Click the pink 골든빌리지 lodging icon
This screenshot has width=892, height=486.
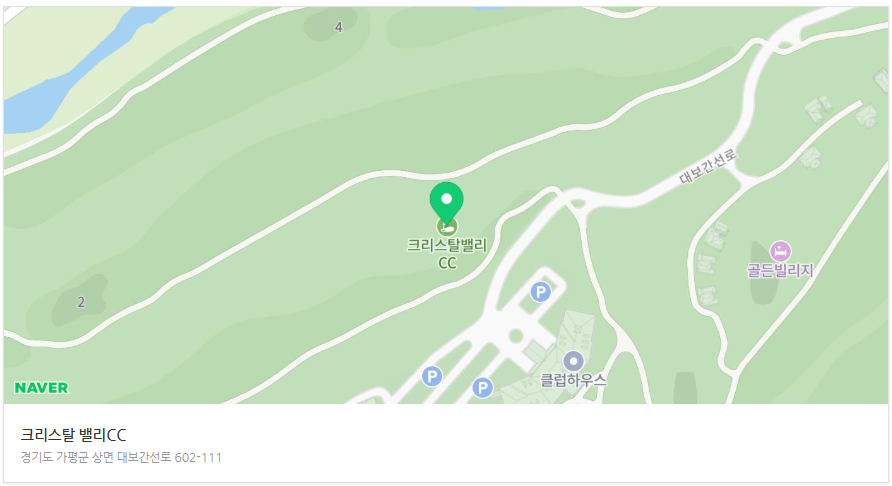point(780,251)
